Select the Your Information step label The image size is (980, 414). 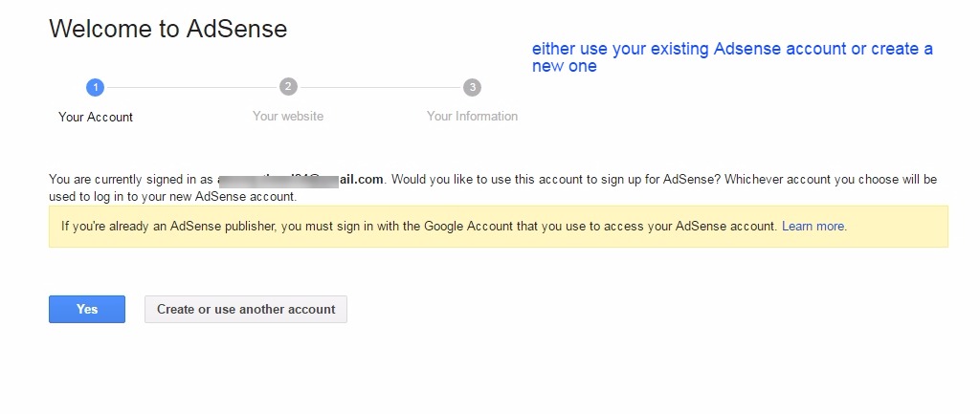click(472, 116)
